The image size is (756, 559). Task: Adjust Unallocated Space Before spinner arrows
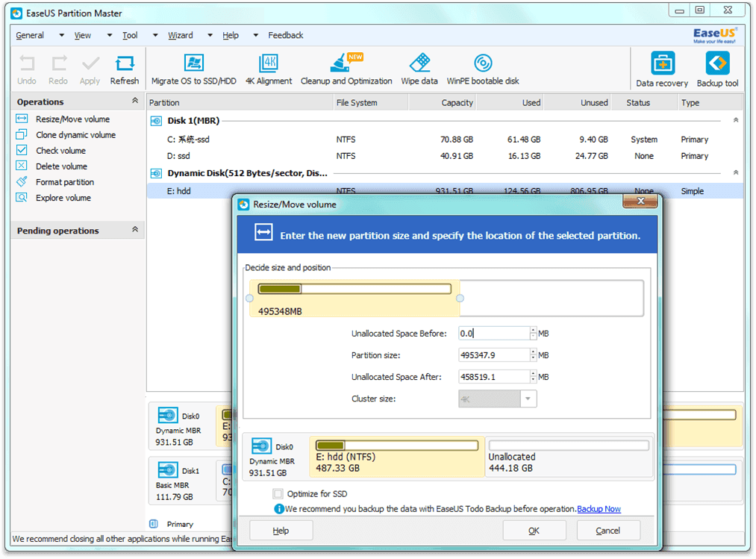click(534, 334)
